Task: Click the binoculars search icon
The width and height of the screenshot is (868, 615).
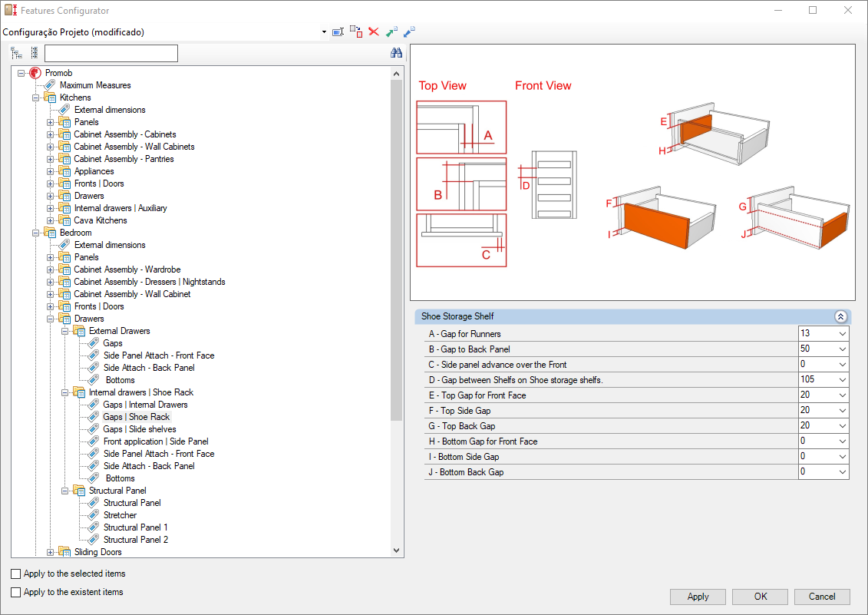Action: pyautogui.click(x=396, y=53)
